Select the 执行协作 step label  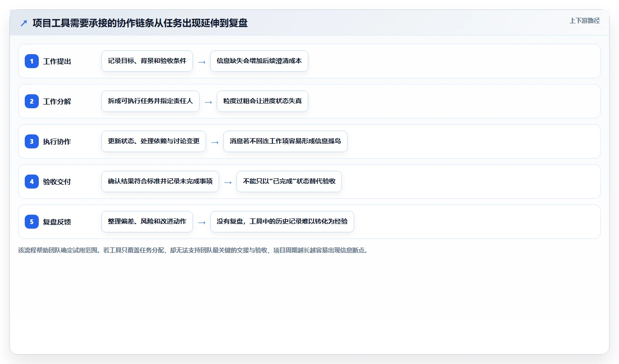[x=57, y=141]
